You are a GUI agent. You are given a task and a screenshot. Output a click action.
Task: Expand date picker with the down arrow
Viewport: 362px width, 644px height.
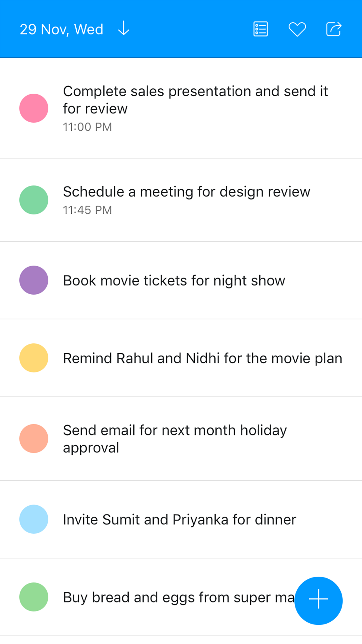click(124, 29)
